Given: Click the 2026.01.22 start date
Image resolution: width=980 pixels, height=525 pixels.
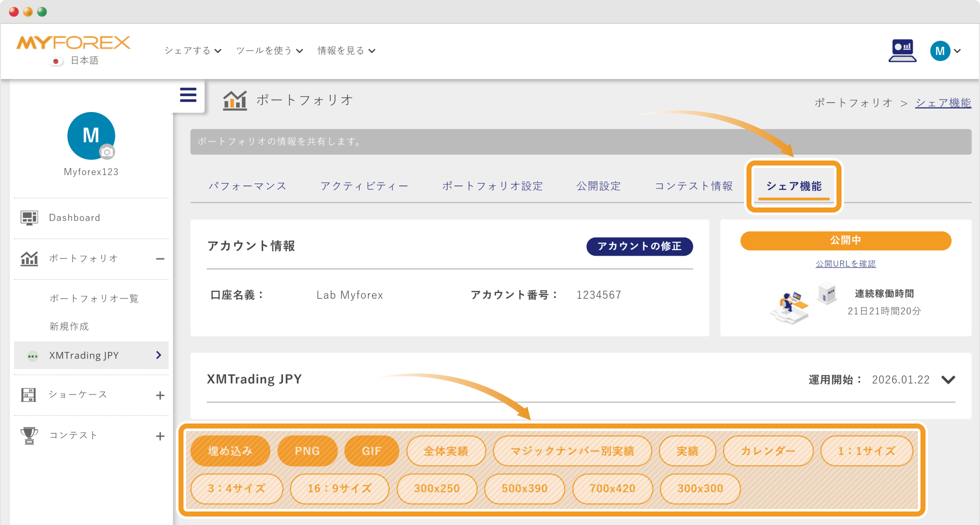Looking at the screenshot, I should pos(901,380).
